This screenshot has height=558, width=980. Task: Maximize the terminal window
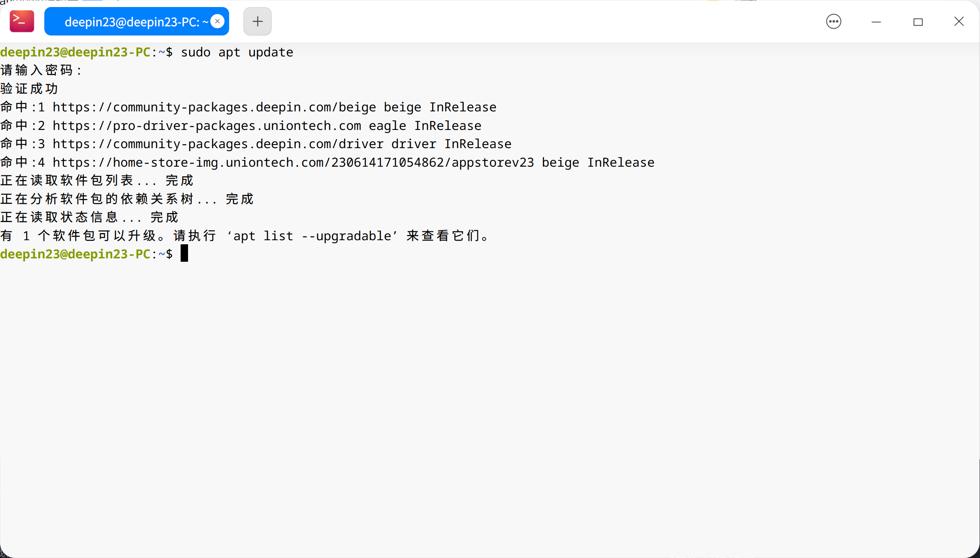tap(918, 22)
